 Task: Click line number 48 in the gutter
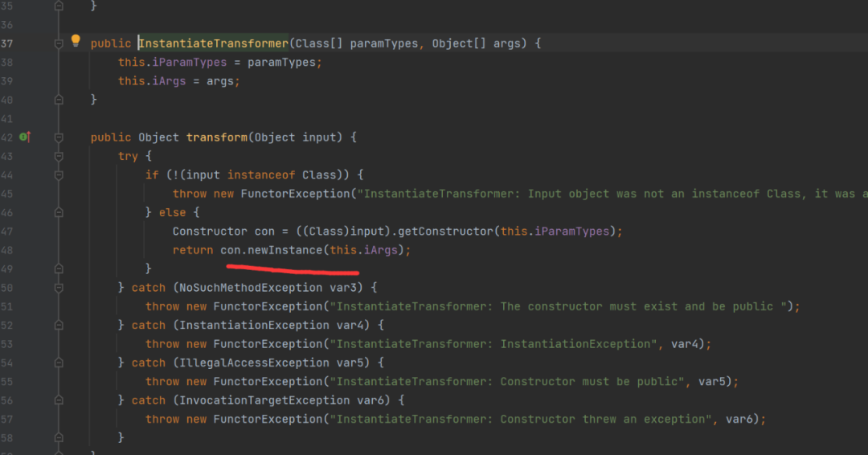pos(6,250)
